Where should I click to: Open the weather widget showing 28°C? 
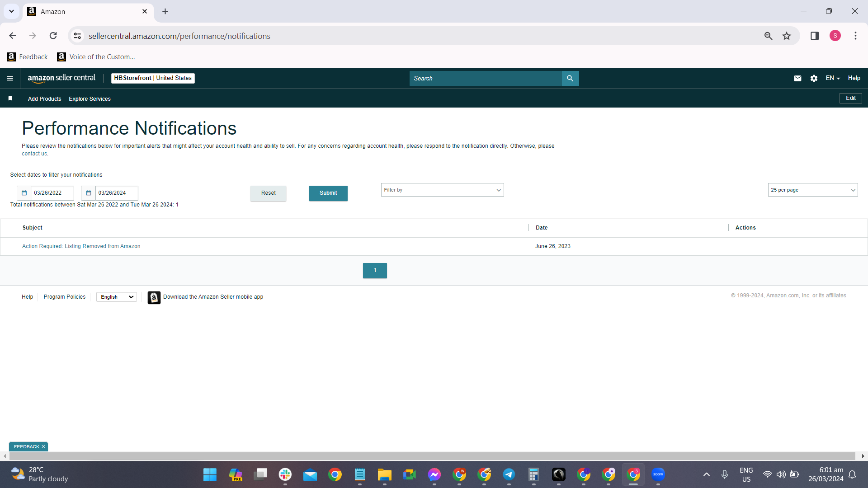click(x=40, y=474)
